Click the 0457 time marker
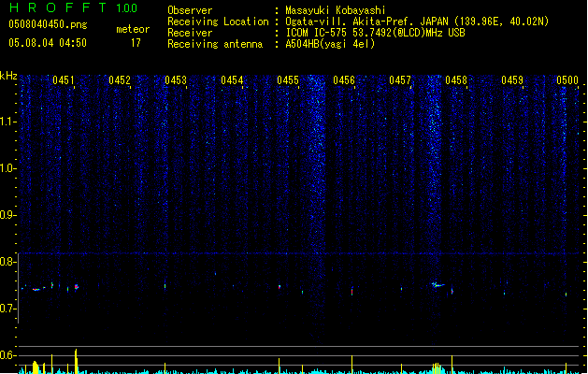The image size is (588, 374). pos(400,79)
